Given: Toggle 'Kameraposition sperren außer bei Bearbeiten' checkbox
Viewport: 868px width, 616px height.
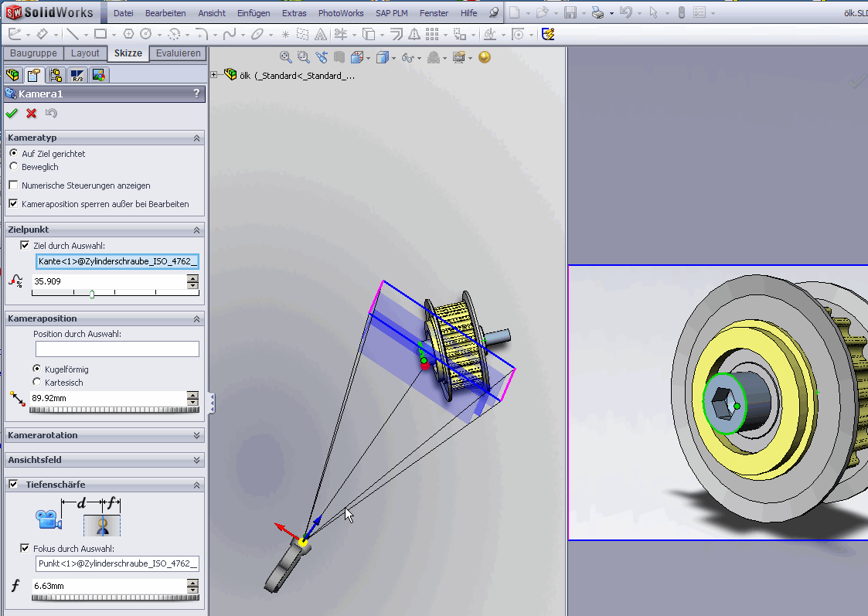Looking at the screenshot, I should pyautogui.click(x=14, y=203).
